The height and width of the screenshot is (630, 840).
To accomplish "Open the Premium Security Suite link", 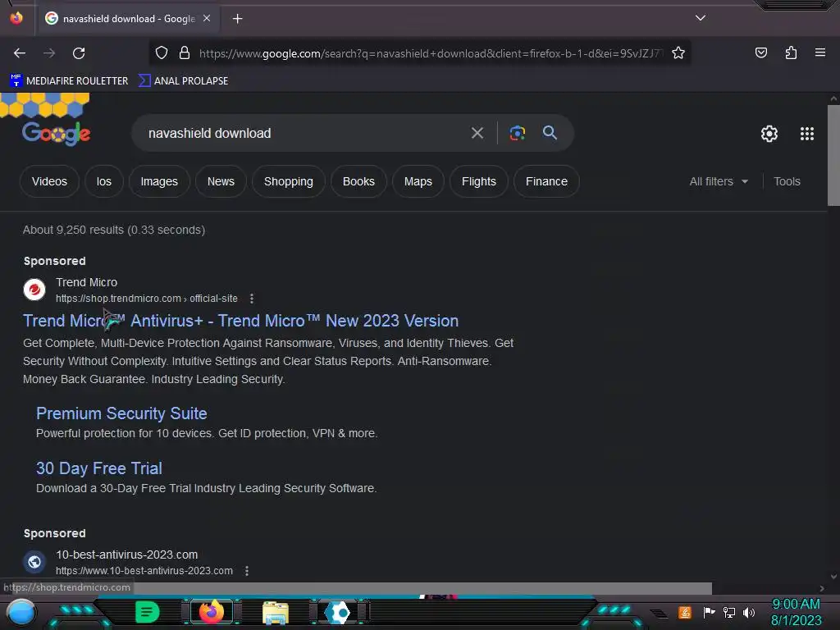I will tap(121, 413).
